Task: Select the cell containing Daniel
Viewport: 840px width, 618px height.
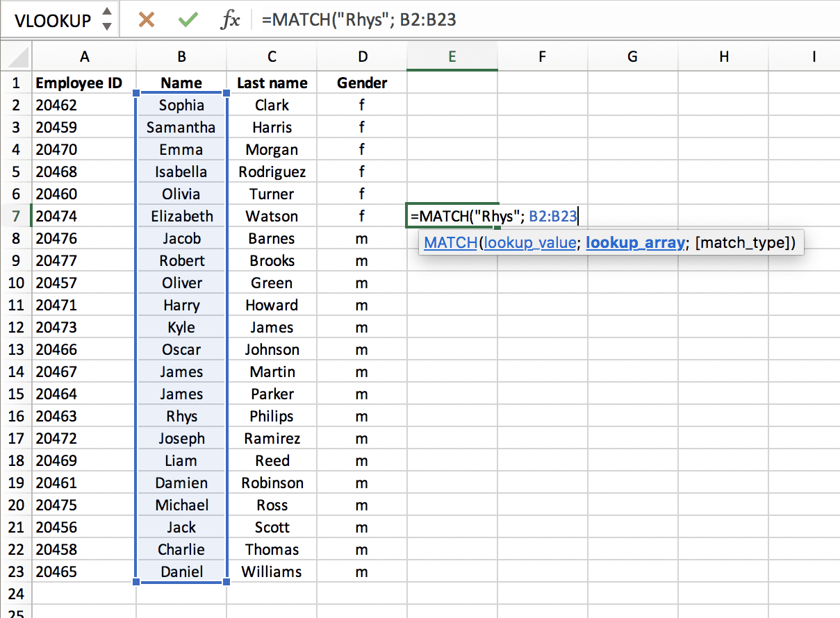Action: [181, 571]
